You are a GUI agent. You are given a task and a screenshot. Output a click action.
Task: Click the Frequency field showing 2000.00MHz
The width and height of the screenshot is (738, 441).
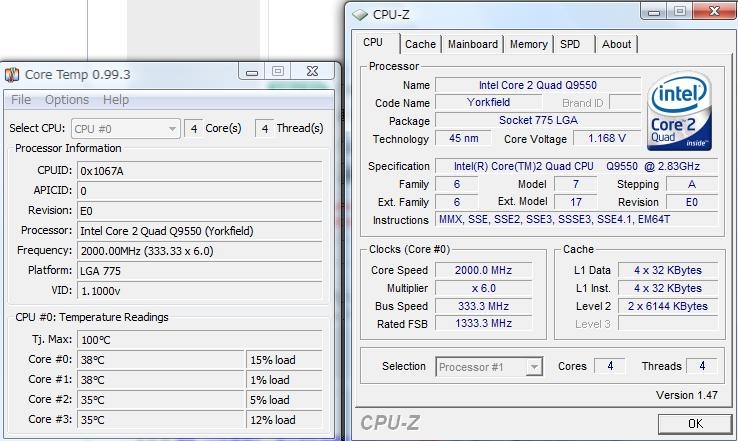[200, 251]
